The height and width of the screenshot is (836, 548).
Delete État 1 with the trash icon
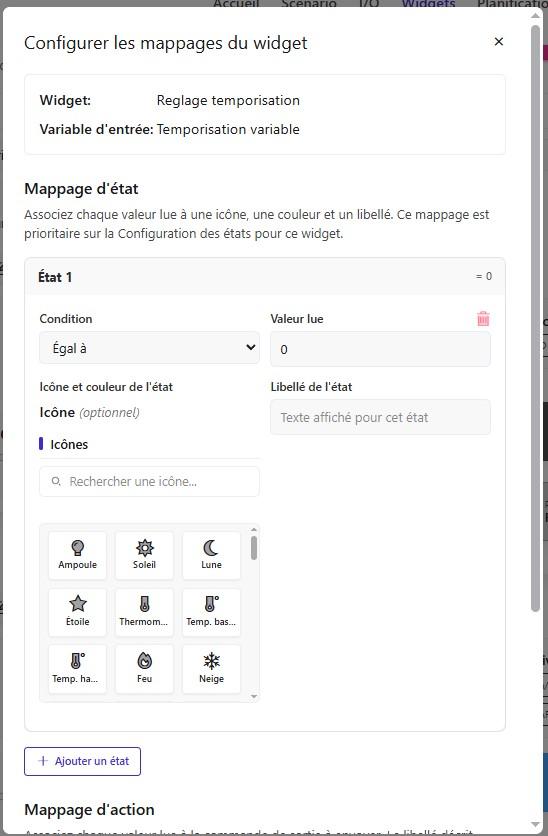[x=483, y=319]
